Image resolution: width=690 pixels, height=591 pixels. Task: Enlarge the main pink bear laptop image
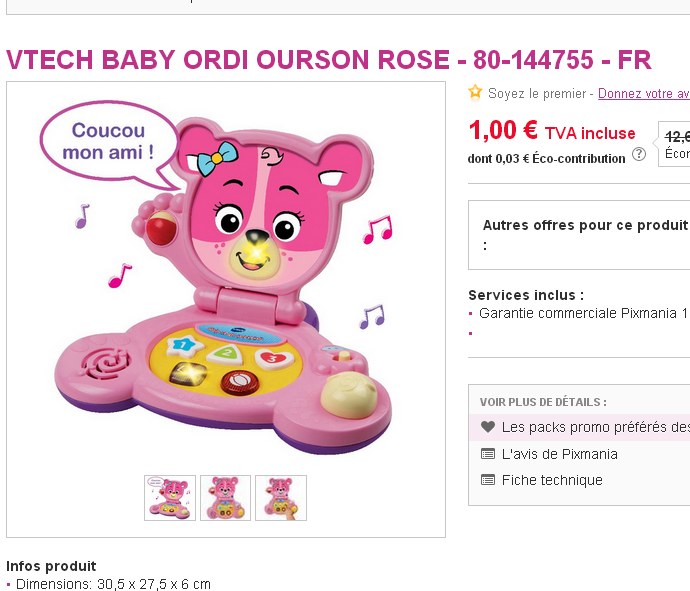coord(225,280)
